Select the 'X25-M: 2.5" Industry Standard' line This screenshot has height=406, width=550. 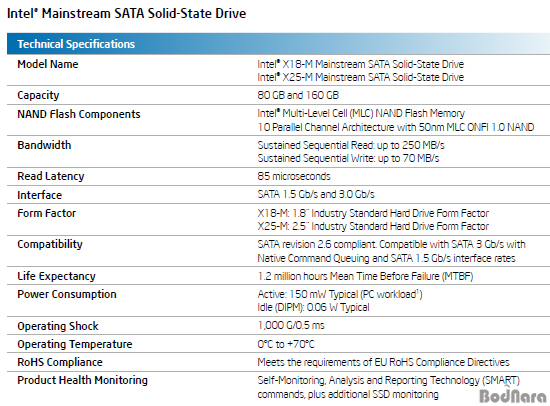click(373, 226)
